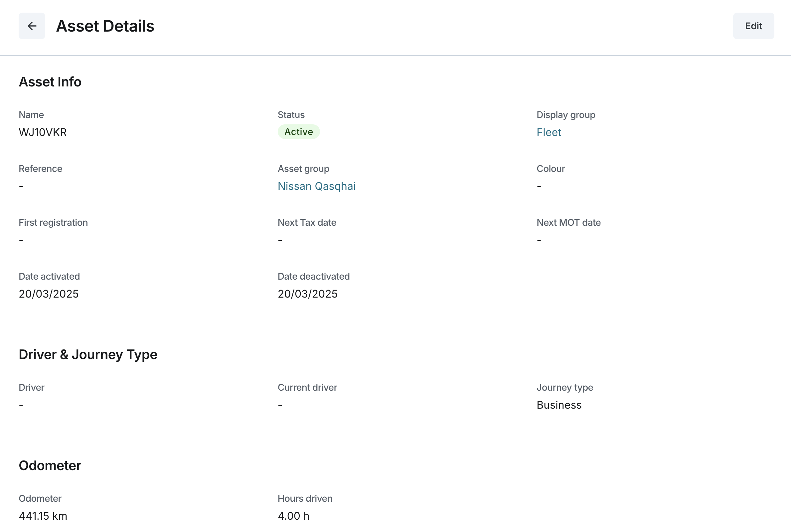Follow the Nissan Qasqhai asset group link
Viewport: 791px width, 532px height.
point(316,186)
